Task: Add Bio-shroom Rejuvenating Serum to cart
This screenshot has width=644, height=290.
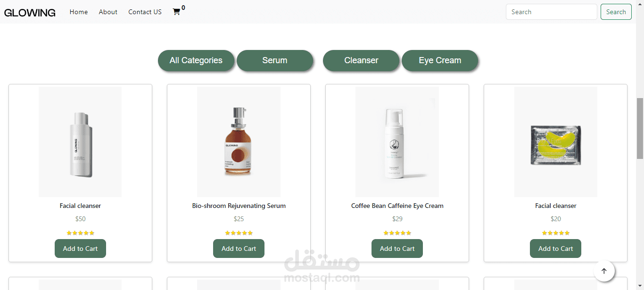Action: [239, 249]
